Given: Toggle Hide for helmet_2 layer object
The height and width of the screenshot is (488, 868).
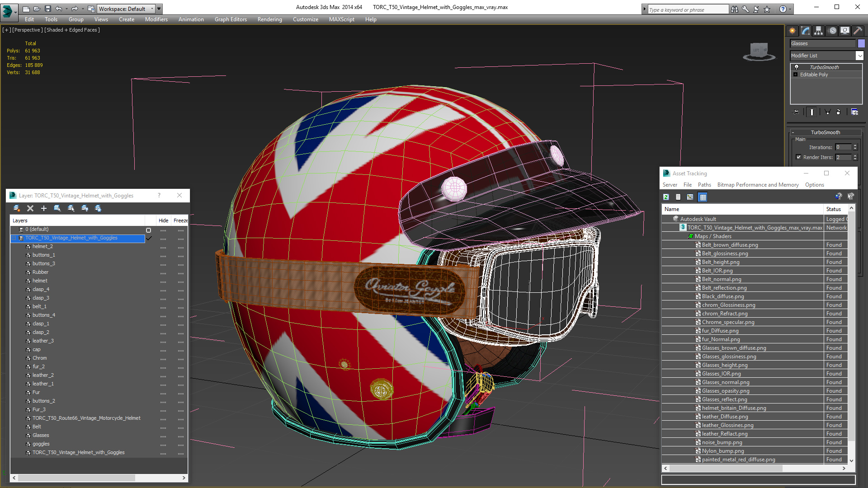Looking at the screenshot, I should point(163,247).
